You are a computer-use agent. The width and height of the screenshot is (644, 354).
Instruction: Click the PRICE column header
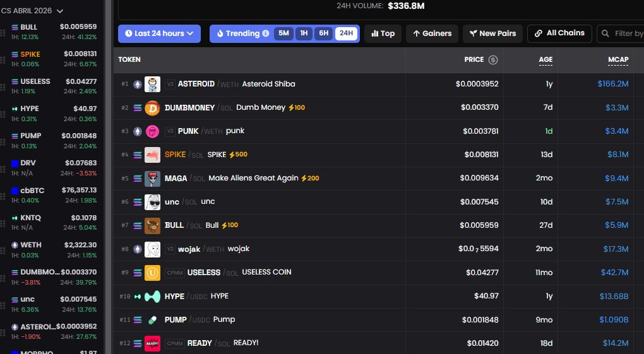click(x=474, y=59)
